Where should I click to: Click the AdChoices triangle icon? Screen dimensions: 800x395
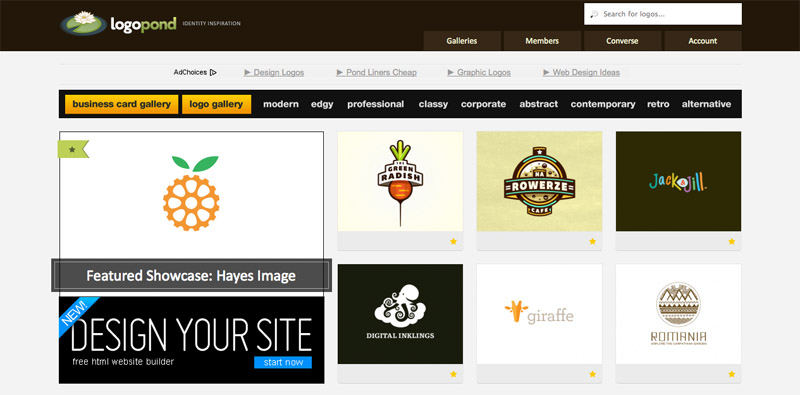tap(213, 72)
